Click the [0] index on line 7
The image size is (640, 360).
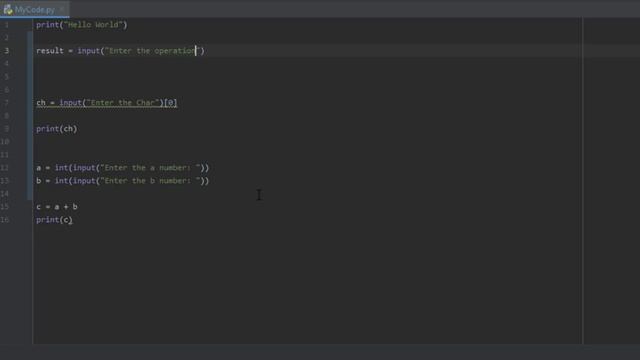(171, 103)
